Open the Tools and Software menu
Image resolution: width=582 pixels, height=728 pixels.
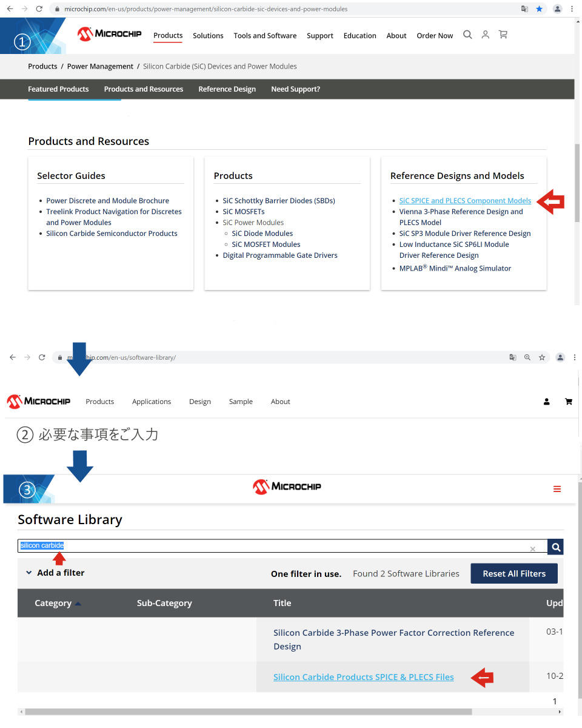[265, 36]
